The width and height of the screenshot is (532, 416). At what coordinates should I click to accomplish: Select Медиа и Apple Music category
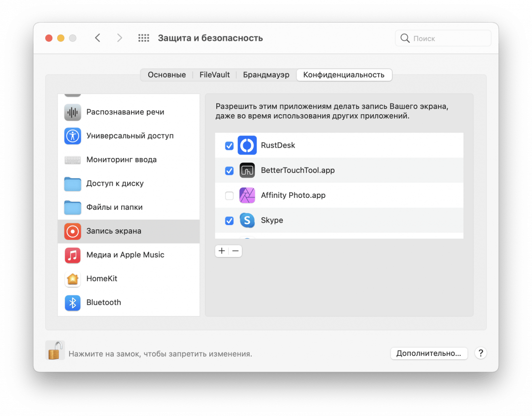click(x=125, y=255)
